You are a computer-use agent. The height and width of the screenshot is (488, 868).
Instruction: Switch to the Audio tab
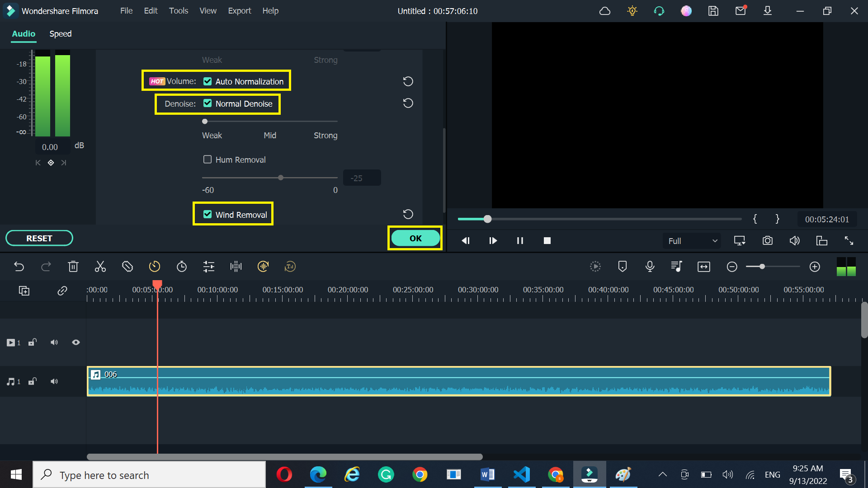click(23, 33)
